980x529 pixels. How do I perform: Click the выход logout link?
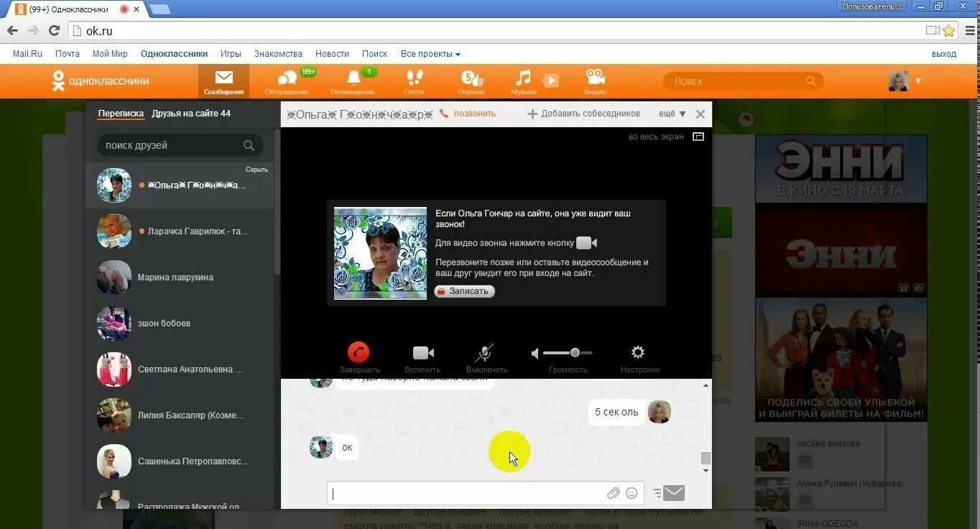click(x=944, y=54)
